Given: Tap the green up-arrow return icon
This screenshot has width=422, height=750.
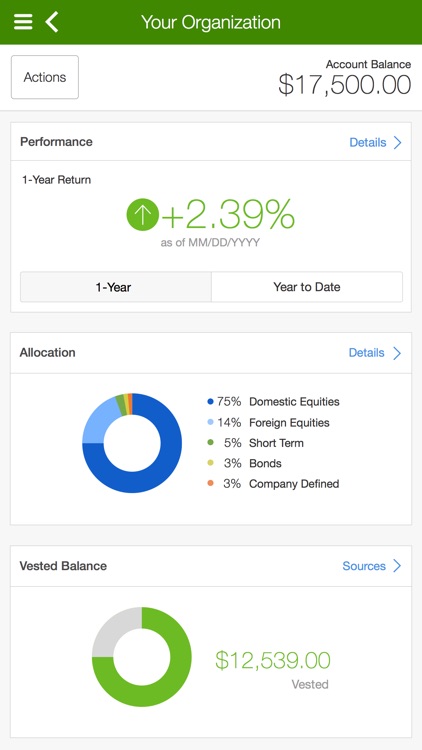Looking at the screenshot, I should pos(143,214).
